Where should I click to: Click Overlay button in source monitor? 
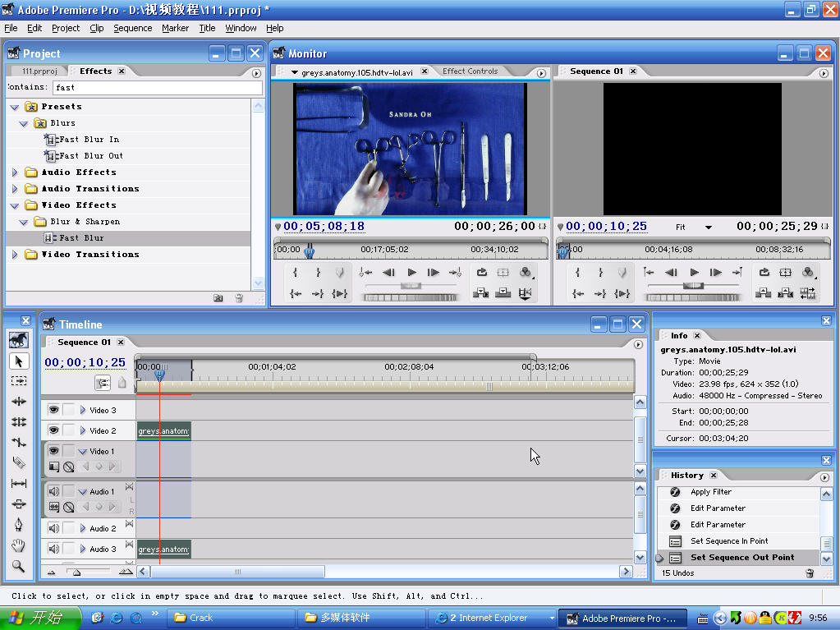[503, 293]
